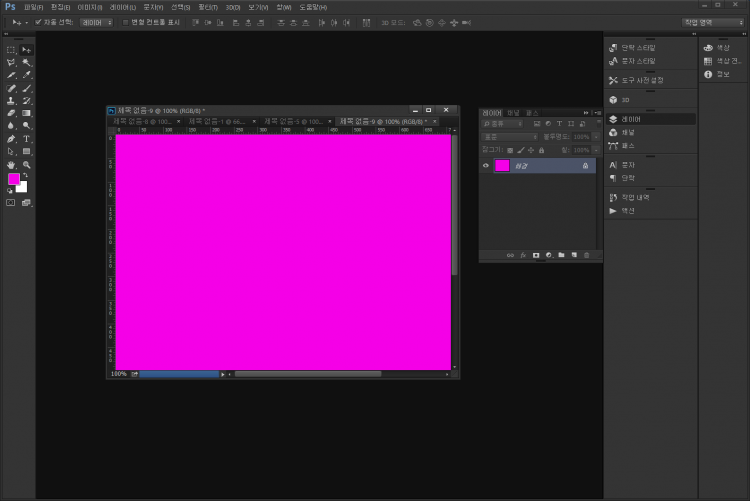Viewport: 750px width, 501px height.
Task: Choose the Horizontal Type tool
Action: 26,139
